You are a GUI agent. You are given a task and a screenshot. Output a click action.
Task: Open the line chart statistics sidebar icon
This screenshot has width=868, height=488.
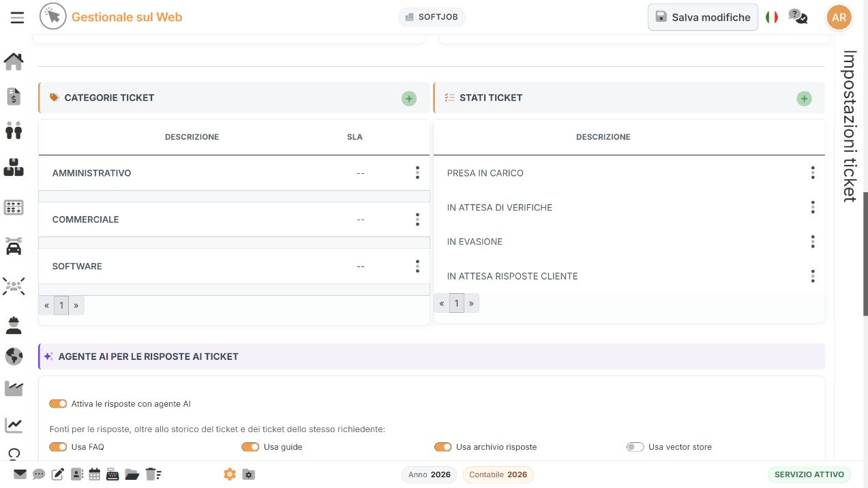click(14, 425)
